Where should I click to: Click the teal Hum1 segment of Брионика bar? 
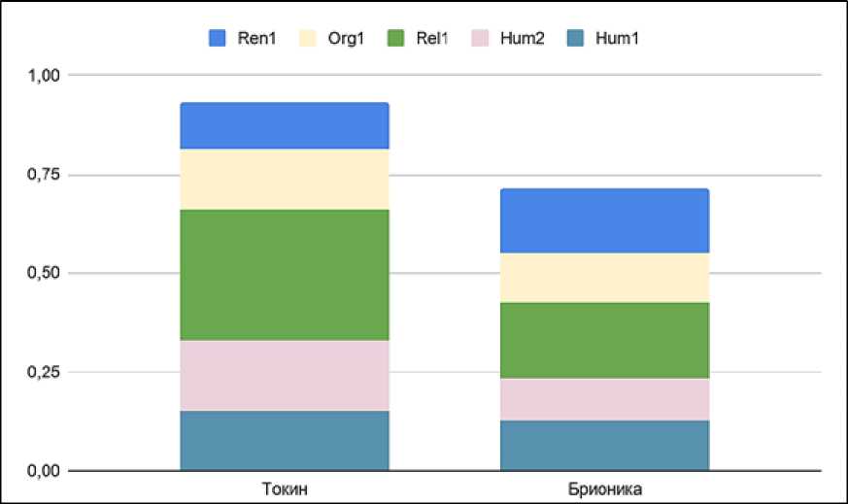(604, 446)
